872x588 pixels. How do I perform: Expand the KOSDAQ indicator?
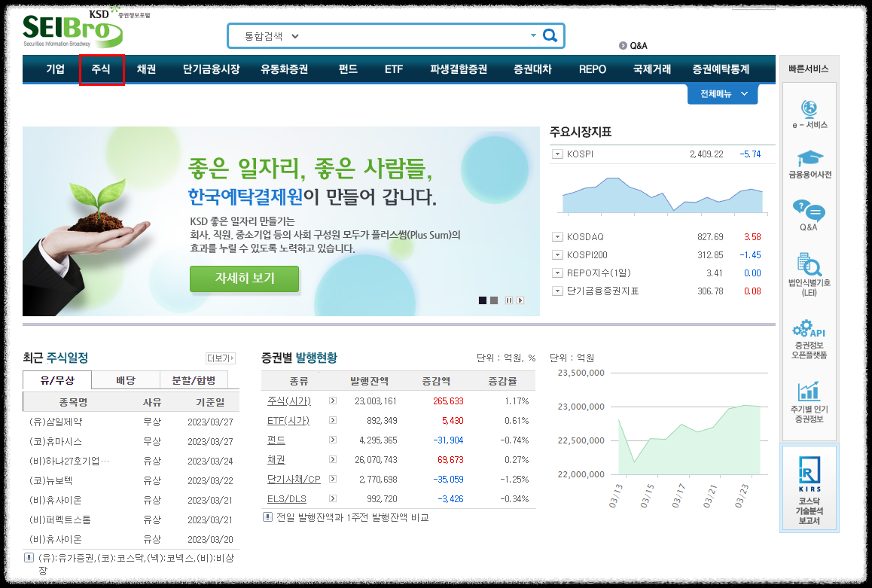pyautogui.click(x=557, y=236)
